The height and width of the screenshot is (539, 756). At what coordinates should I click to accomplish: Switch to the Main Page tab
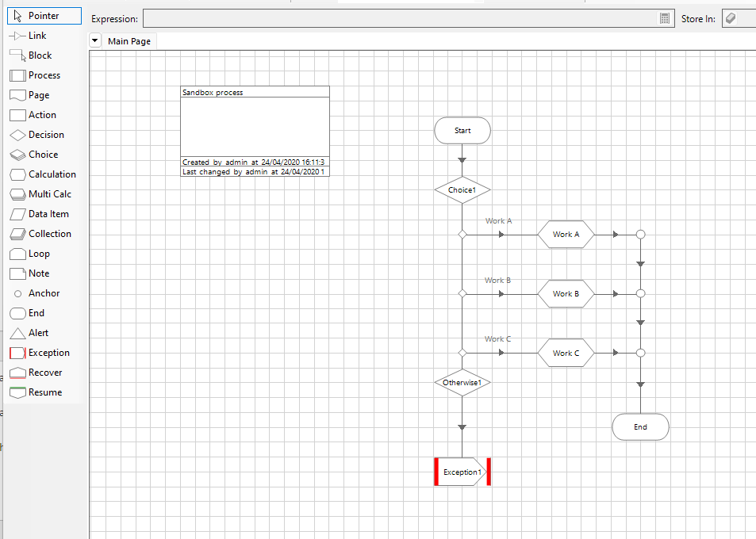(129, 41)
